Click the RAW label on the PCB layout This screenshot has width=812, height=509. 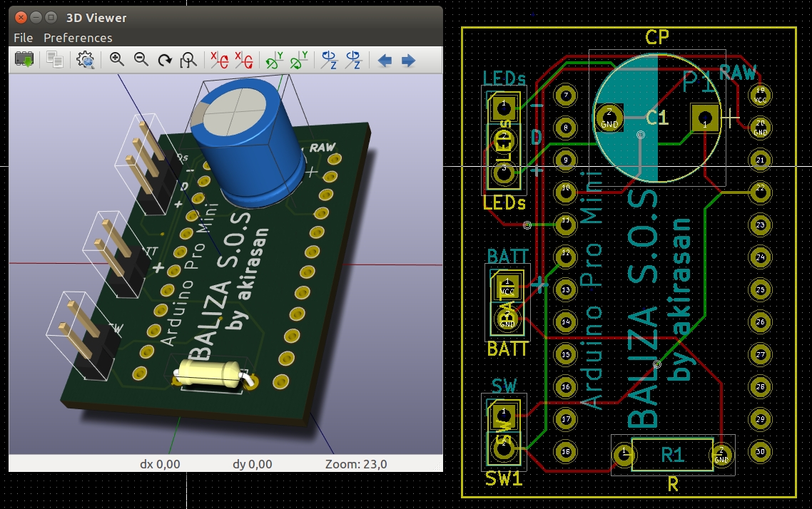pyautogui.click(x=737, y=73)
